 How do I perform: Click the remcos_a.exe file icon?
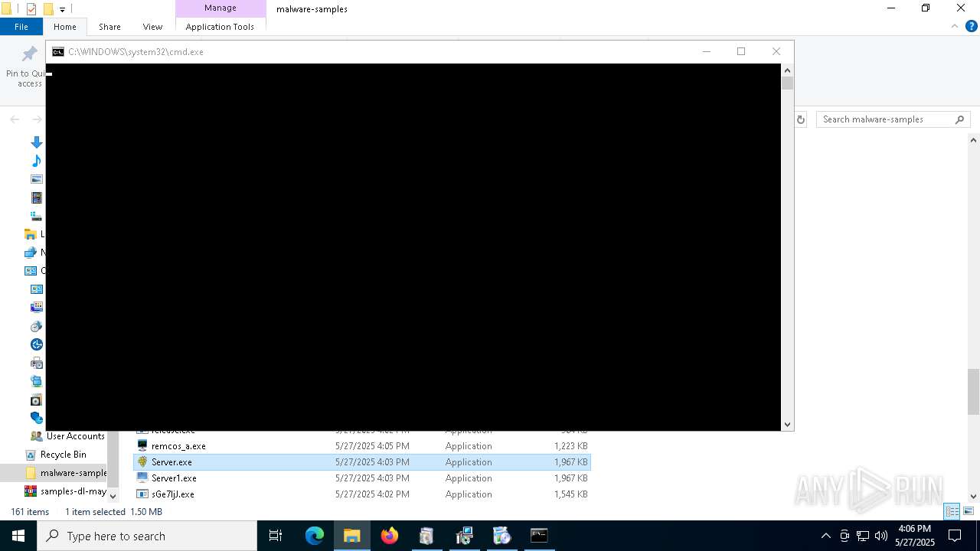[142, 446]
